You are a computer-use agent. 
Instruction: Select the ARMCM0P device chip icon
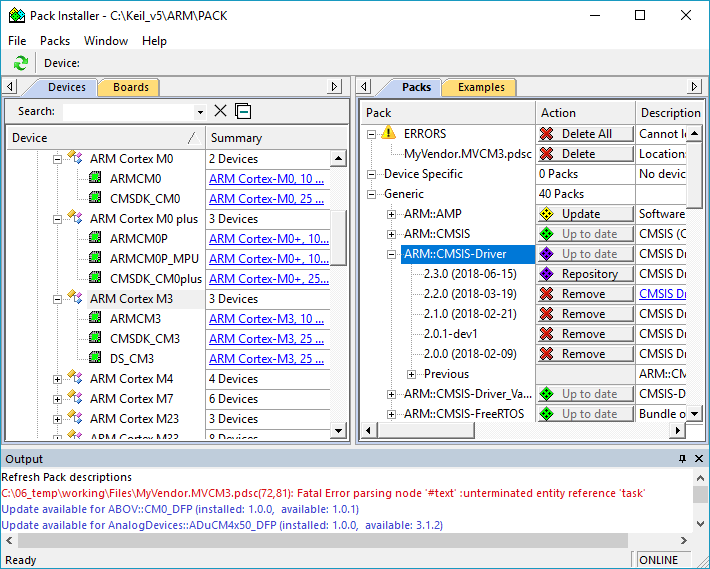(95, 238)
